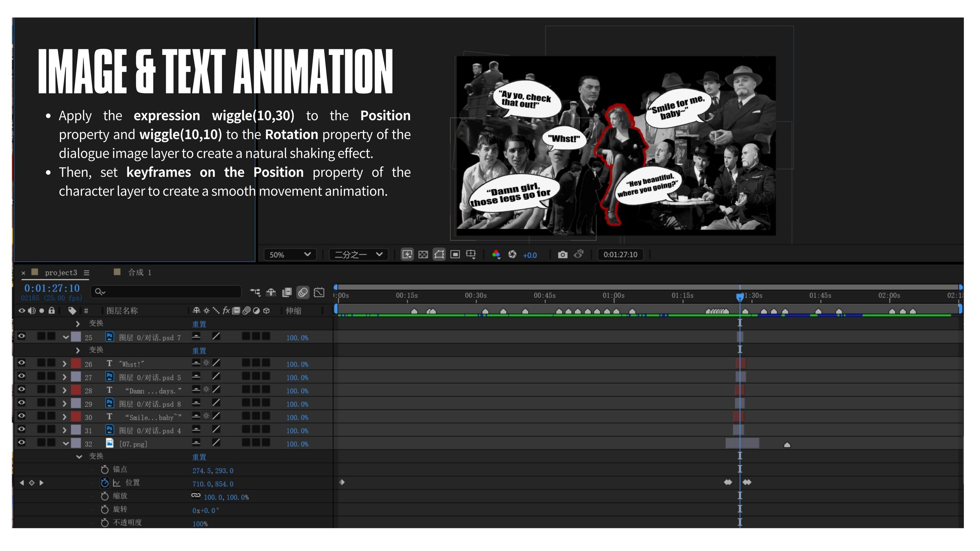Open the 50% magnification dropdown
Image resolution: width=980 pixels, height=551 pixels.
[290, 255]
